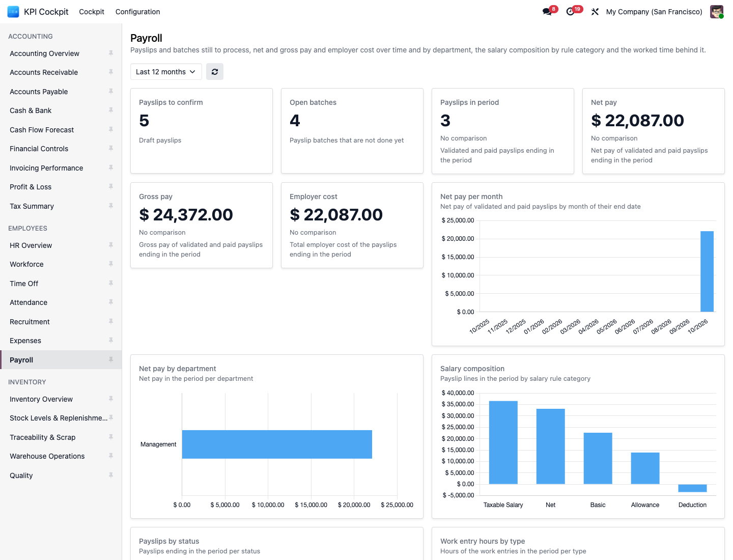This screenshot has width=733, height=560.
Task: Pin the HR Overview dashboard
Action: (111, 245)
